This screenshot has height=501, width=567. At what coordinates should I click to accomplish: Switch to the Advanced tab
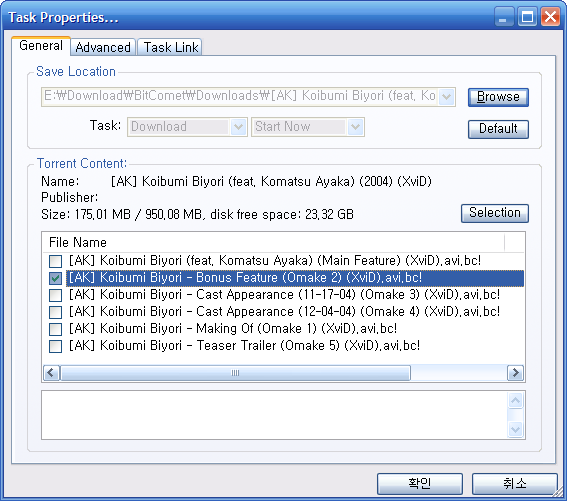coord(103,47)
